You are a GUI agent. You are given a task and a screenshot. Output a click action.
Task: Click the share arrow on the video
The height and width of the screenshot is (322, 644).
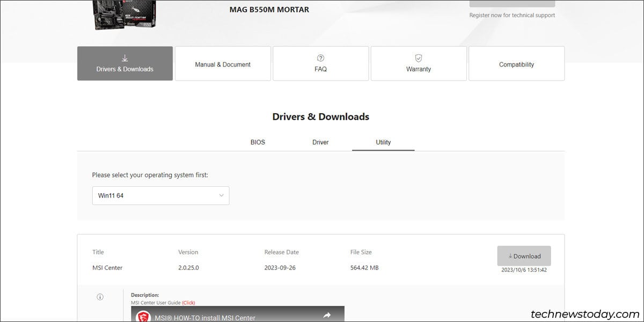pyautogui.click(x=327, y=316)
